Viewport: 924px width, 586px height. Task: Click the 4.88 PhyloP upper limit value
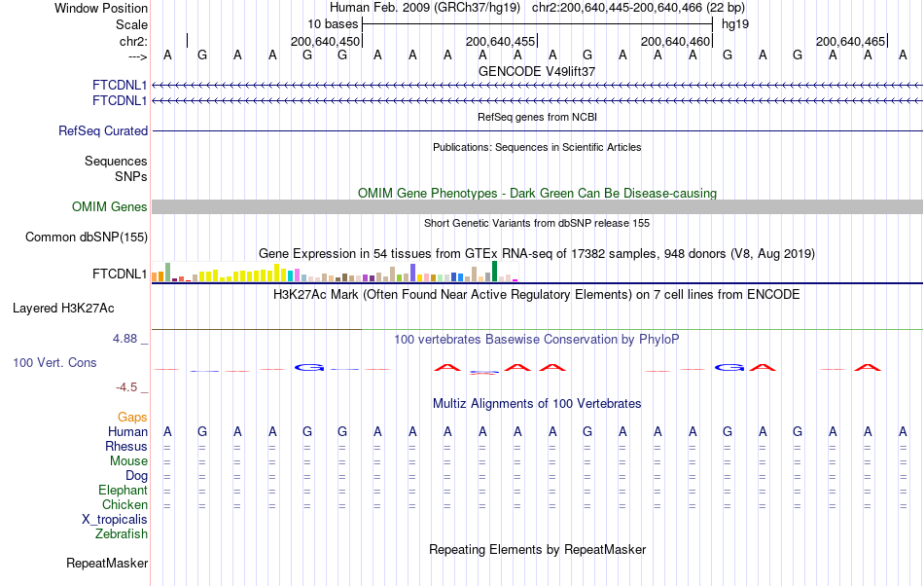click(124, 339)
